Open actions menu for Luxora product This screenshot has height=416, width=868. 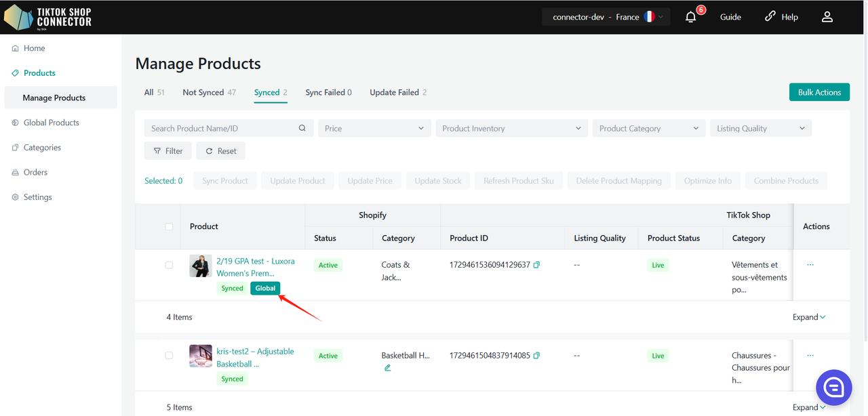click(x=810, y=265)
